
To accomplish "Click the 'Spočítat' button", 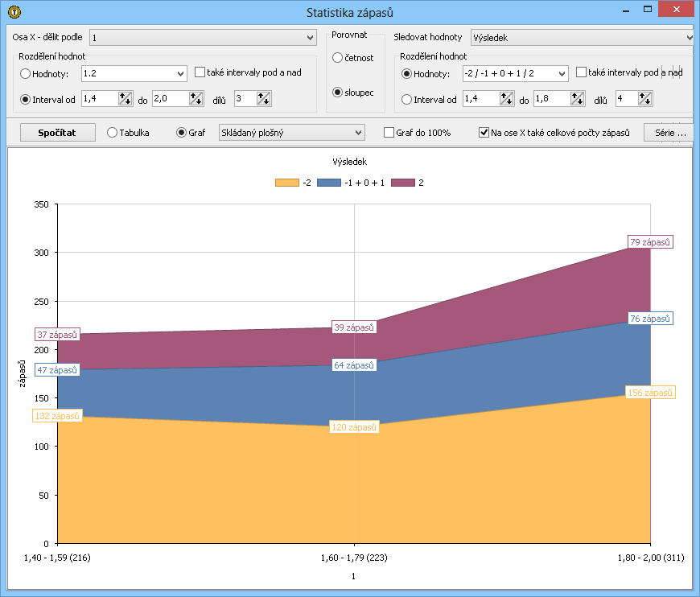I will (x=57, y=132).
